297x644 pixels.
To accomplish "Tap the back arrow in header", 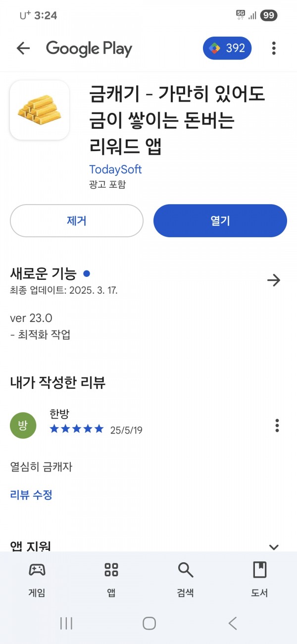I will tap(23, 48).
